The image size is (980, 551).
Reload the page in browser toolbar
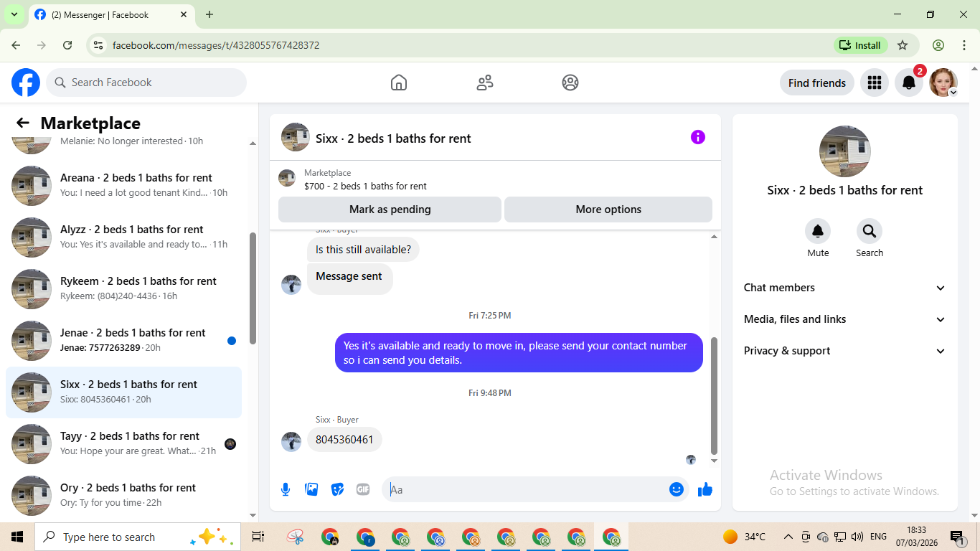(x=67, y=45)
